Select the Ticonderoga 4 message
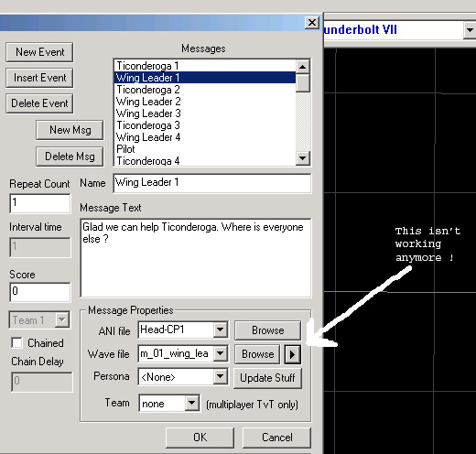Image resolution: width=476 pixels, height=454 pixels. [205, 160]
